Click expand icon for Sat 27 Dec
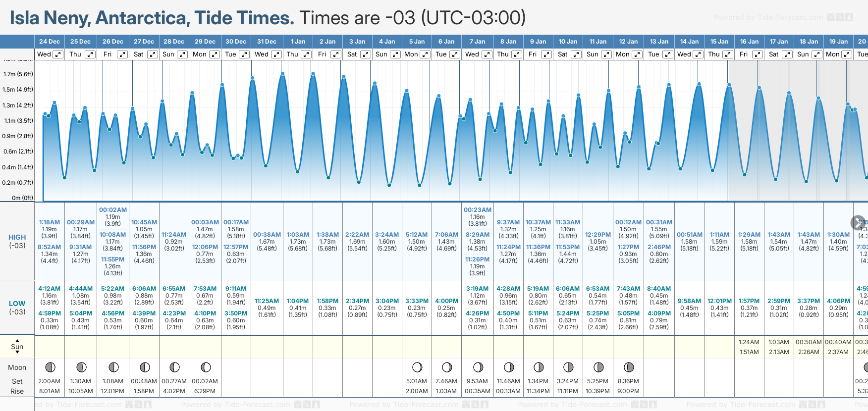 coord(153,54)
